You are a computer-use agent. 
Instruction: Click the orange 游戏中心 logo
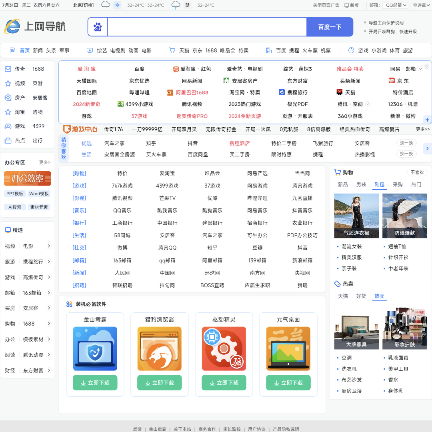tap(80, 129)
